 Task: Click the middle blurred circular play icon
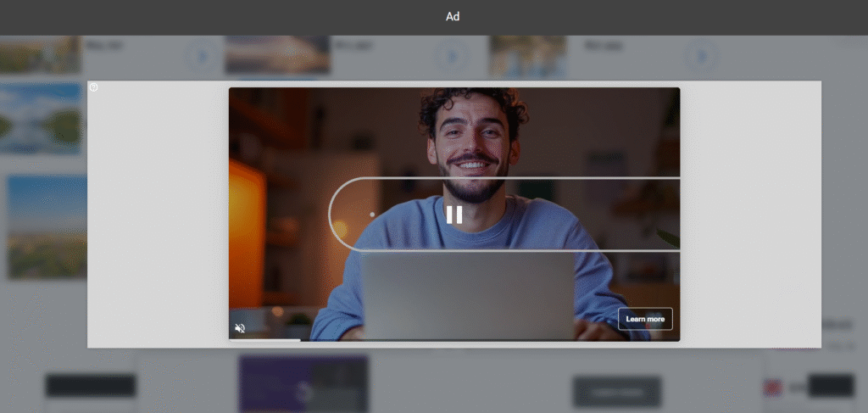coord(452,57)
